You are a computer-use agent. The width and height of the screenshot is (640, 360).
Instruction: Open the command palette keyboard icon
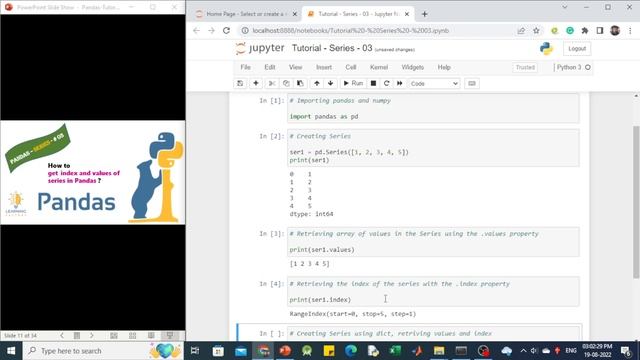click(472, 83)
